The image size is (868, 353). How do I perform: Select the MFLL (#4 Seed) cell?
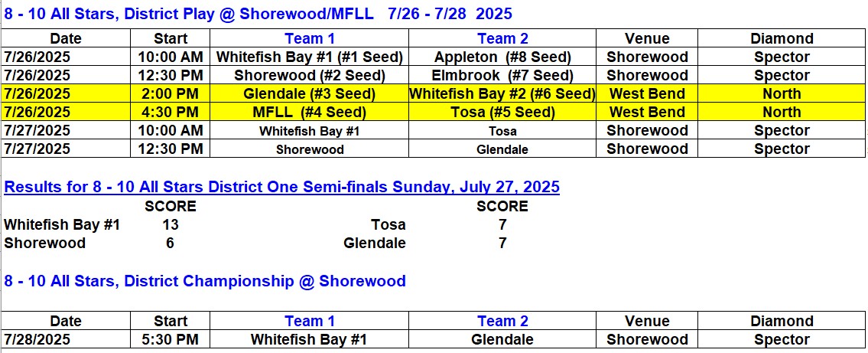point(310,112)
